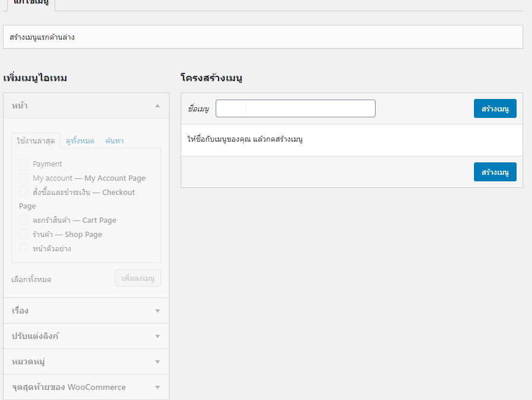Image resolution: width=532 pixels, height=400 pixels.
Task: Click the lower สร้างเมนู button
Action: [x=495, y=172]
